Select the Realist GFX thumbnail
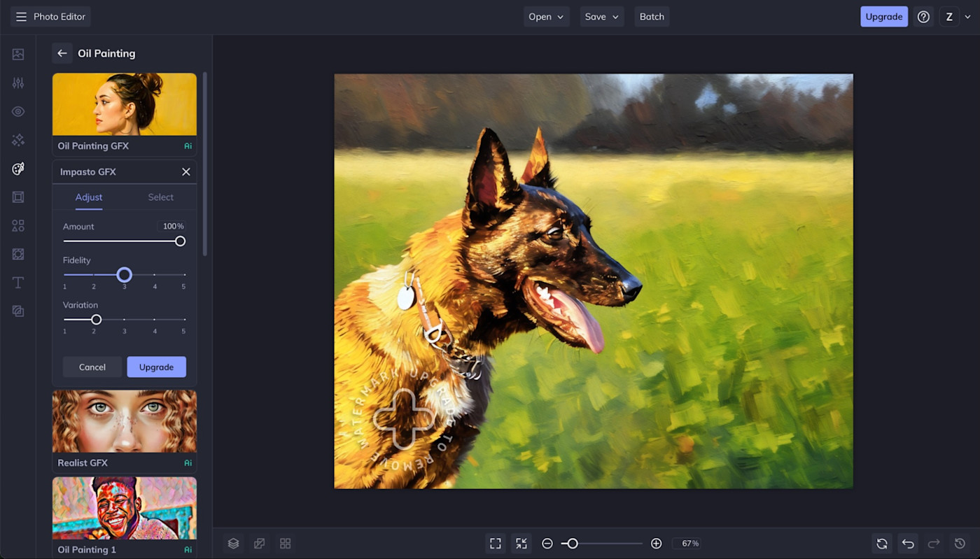 125,421
